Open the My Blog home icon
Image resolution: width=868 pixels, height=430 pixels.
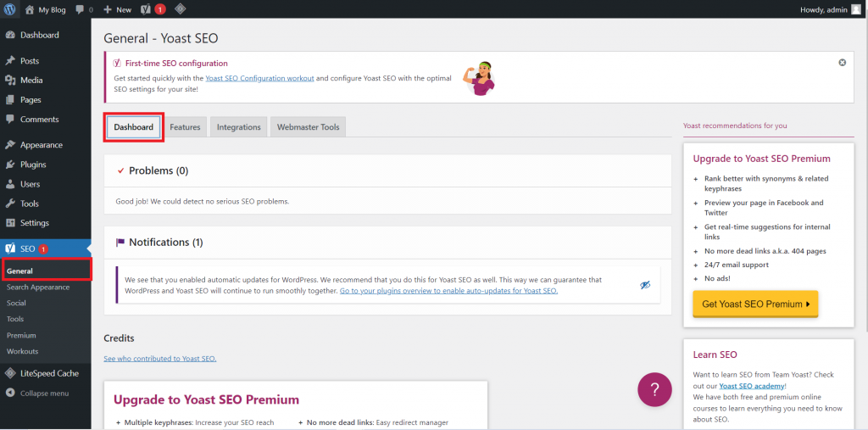click(x=30, y=9)
